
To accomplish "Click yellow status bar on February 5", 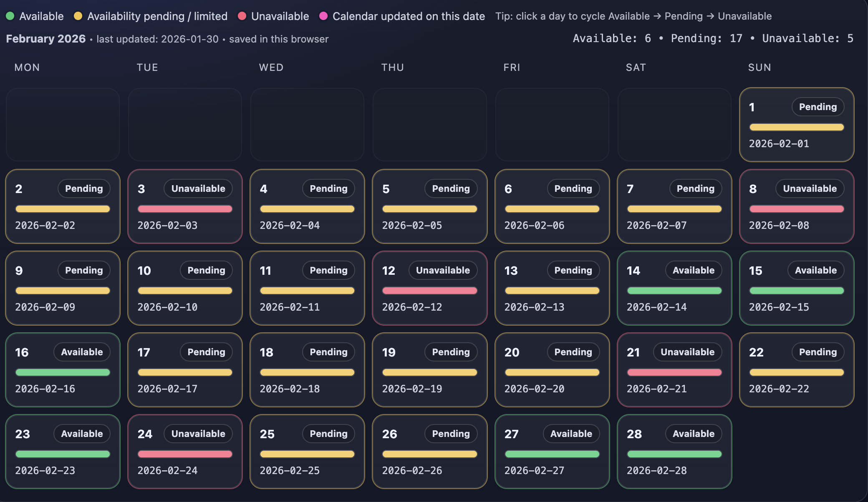I will [x=429, y=209].
